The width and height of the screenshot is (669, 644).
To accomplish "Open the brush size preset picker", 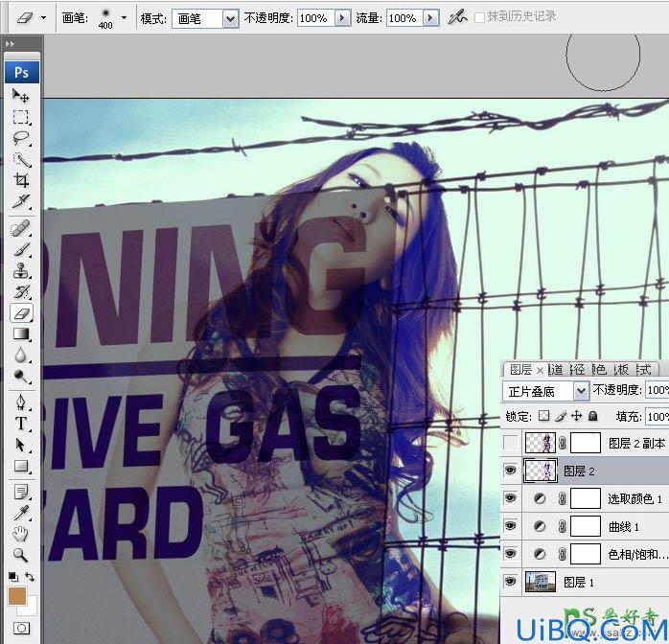I will click(x=125, y=18).
